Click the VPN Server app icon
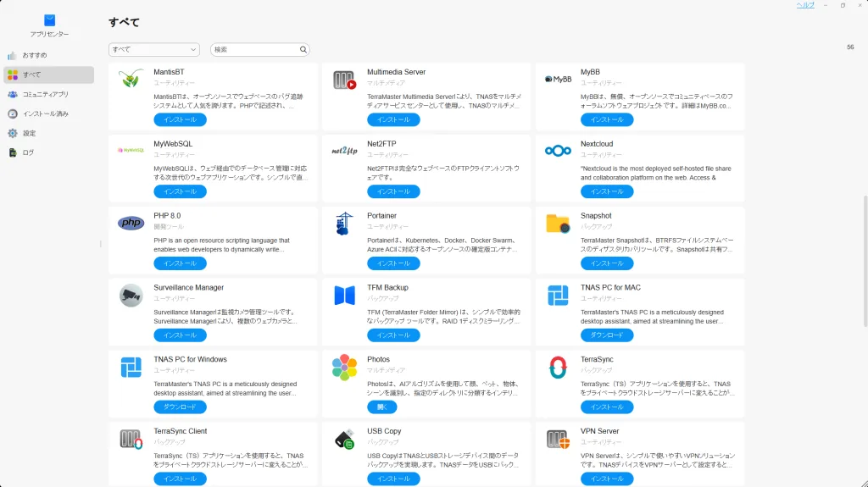The image size is (868, 487). (558, 440)
